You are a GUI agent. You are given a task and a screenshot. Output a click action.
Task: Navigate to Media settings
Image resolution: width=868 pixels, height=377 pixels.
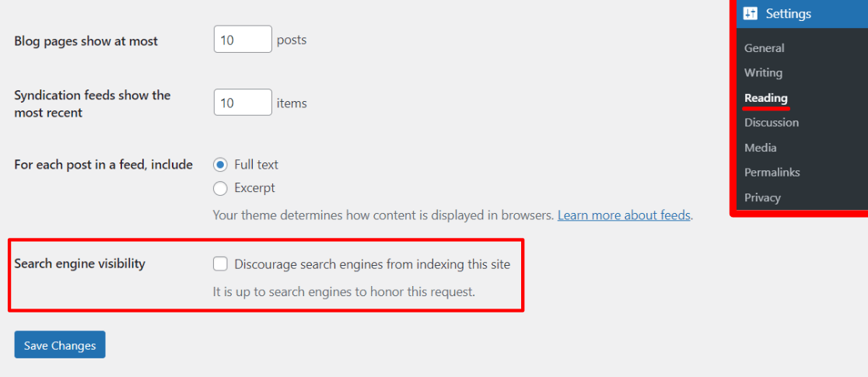(x=760, y=148)
